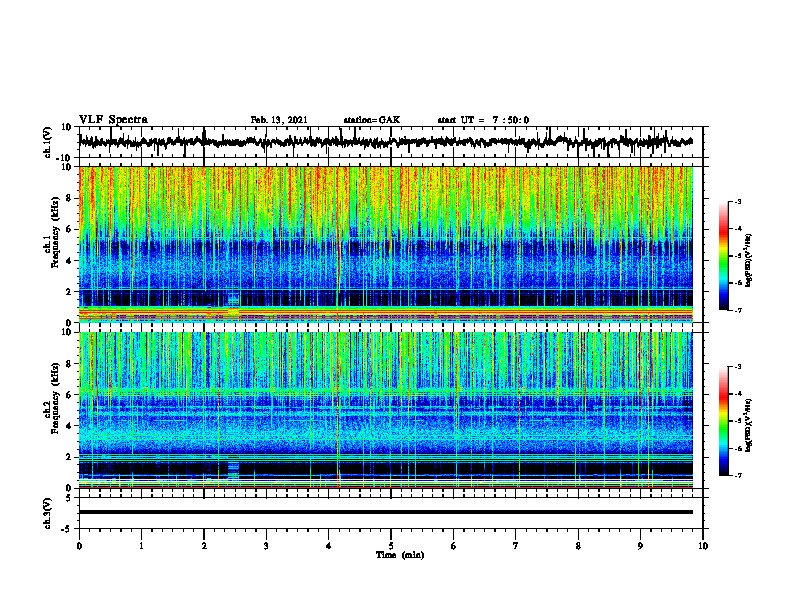Click the "-10" tick on ch.1 voltage axis

click(65, 158)
